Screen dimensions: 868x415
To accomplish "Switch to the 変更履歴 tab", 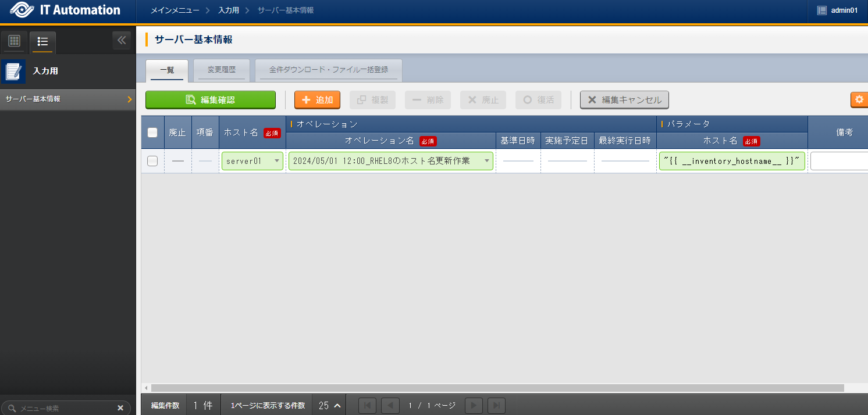I will [x=221, y=70].
